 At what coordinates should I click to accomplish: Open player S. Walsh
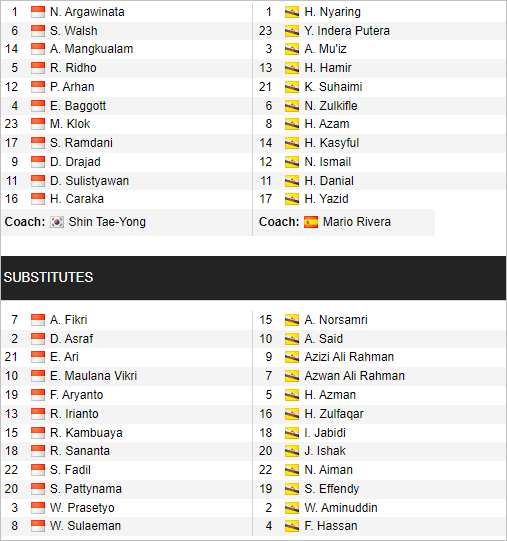(x=74, y=31)
